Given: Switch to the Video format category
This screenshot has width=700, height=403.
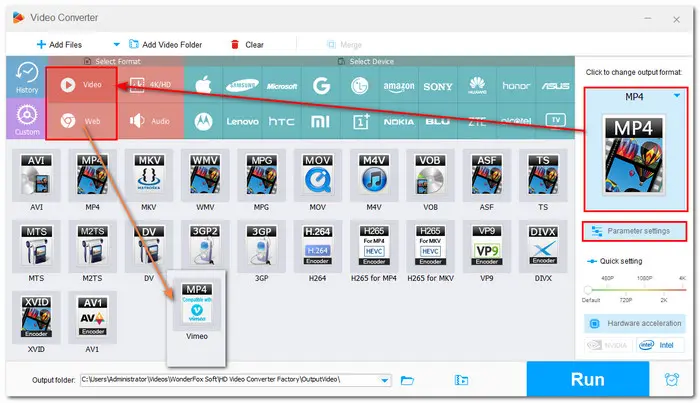Looking at the screenshot, I should click(82, 84).
